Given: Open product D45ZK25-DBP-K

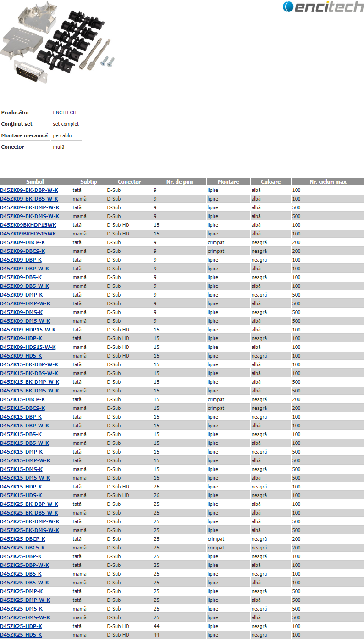Looking at the screenshot, I should coord(21,556).
